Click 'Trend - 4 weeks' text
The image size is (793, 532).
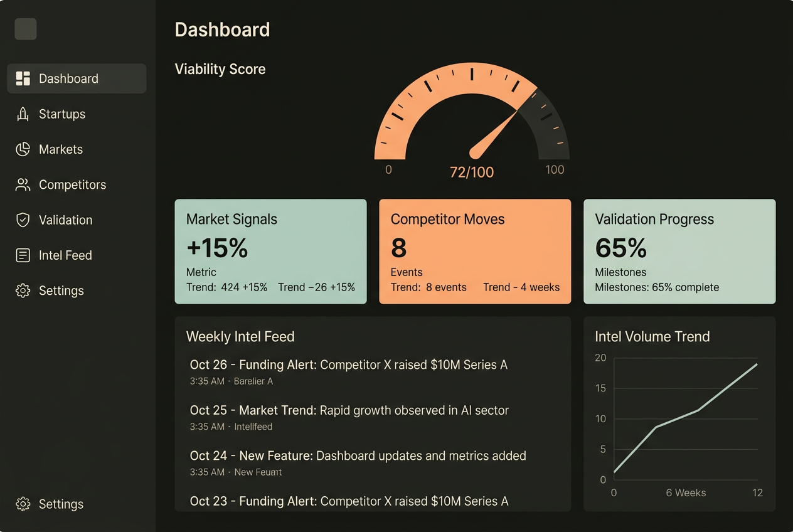click(521, 287)
